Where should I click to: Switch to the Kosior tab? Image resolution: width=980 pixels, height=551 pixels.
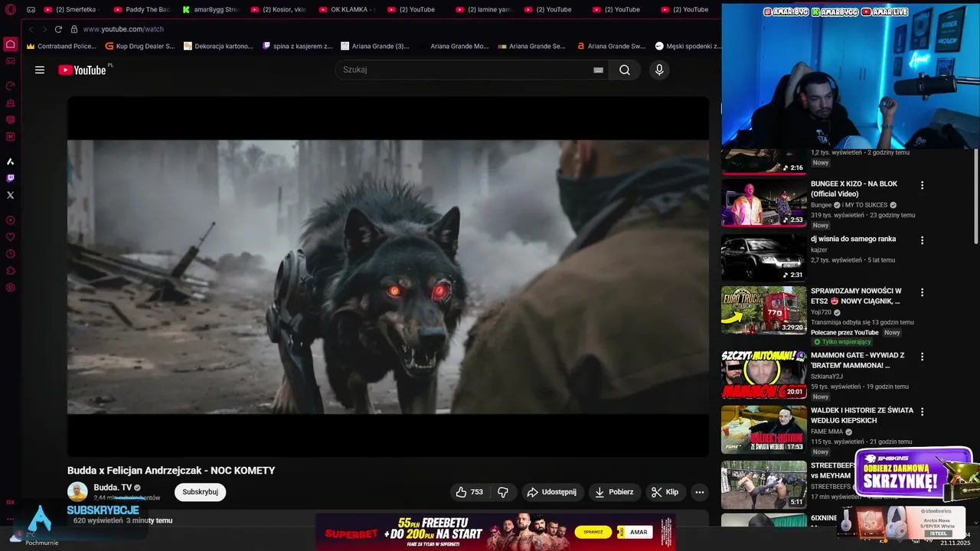pyautogui.click(x=279, y=10)
